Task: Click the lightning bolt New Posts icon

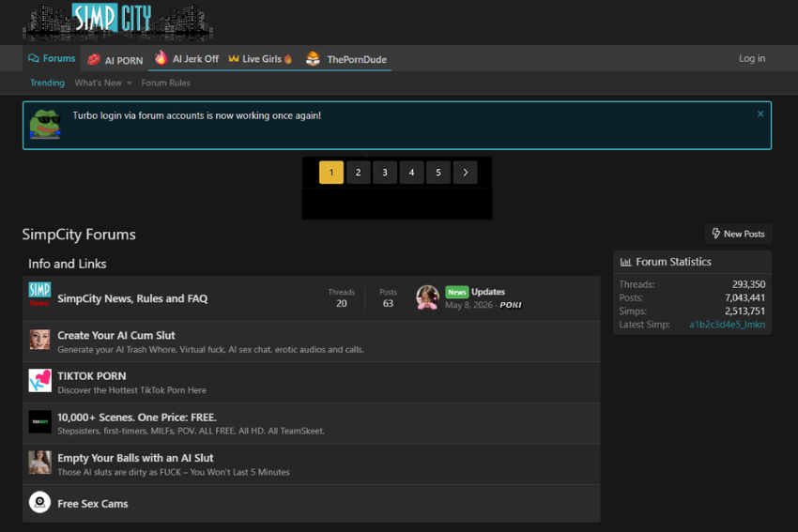Action: (716, 234)
